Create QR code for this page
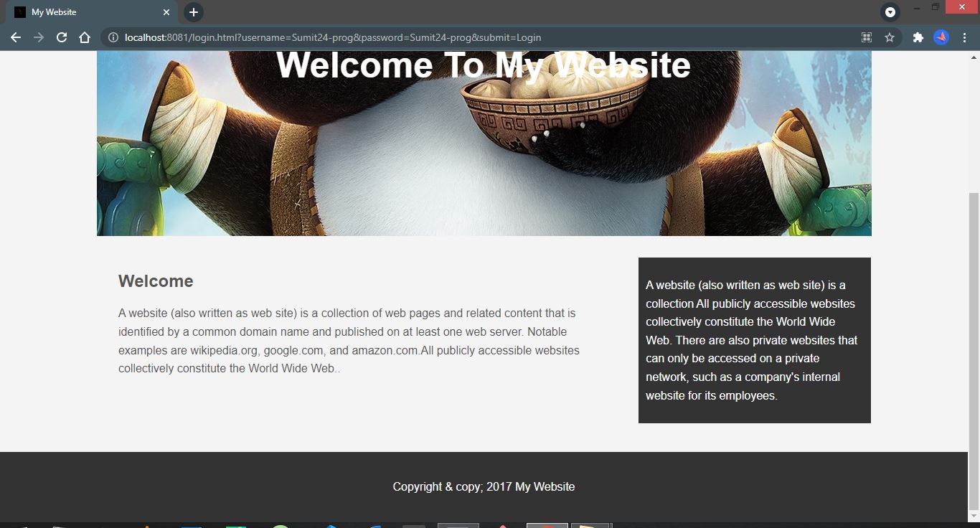Screen dimensions: 980x528 tap(867, 37)
